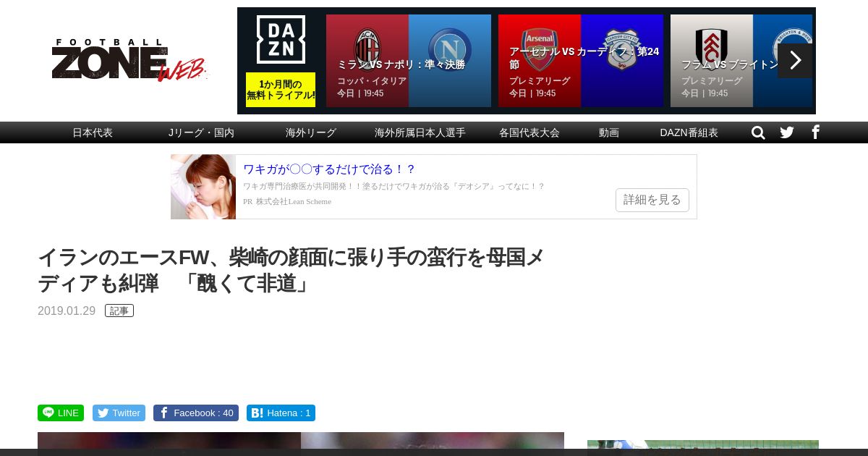The image size is (868, 456).
Task: Share on Facebook button showing 40
Action: 196,413
